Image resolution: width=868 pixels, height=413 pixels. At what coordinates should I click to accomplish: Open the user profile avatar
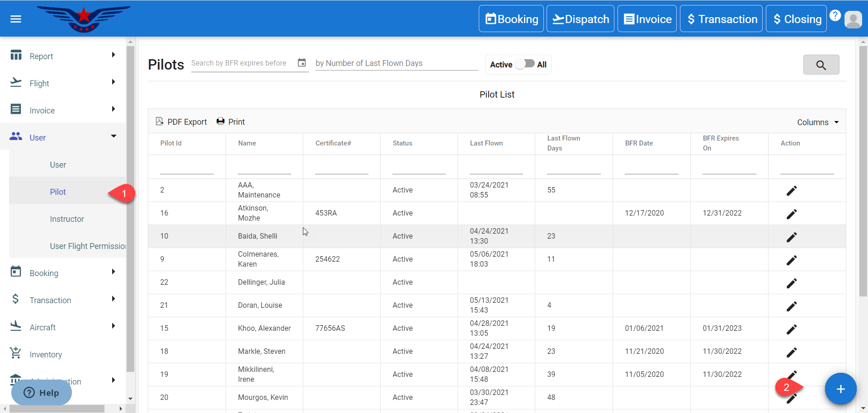click(x=853, y=19)
